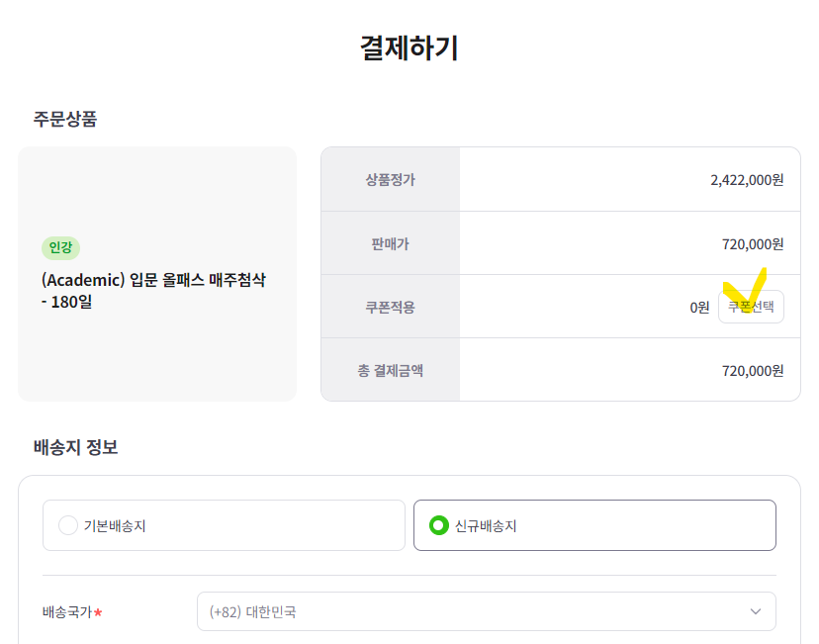Screen dimensions: 819x644
Task: Select the 신규배송지 radio option
Action: pos(593,525)
